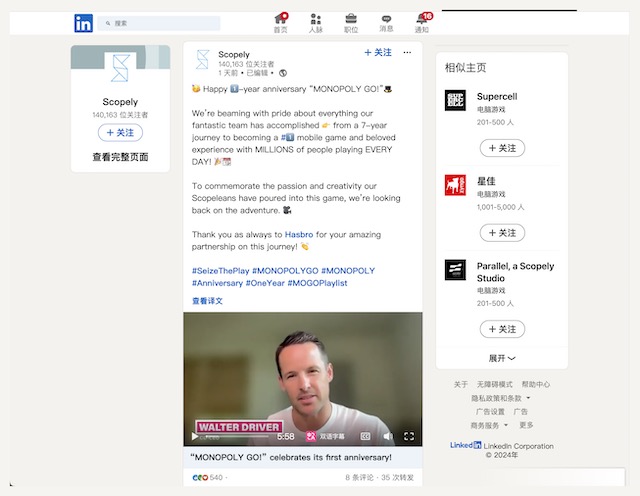Screen dimensions: 640x496
Task: Open the My Network (人脉) tab
Action: point(316,23)
